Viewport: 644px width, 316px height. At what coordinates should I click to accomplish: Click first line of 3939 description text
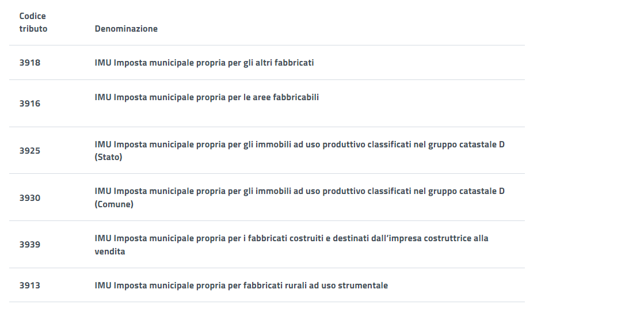[x=291, y=238]
